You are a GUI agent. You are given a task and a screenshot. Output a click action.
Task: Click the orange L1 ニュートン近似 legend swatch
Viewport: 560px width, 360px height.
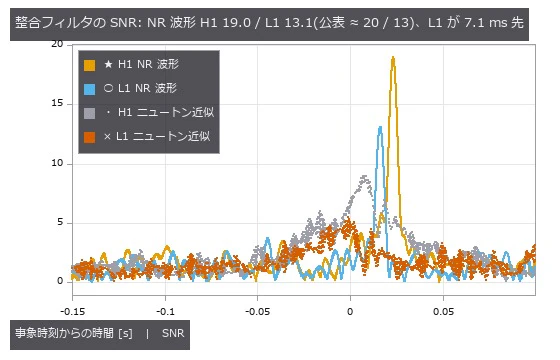point(89,137)
